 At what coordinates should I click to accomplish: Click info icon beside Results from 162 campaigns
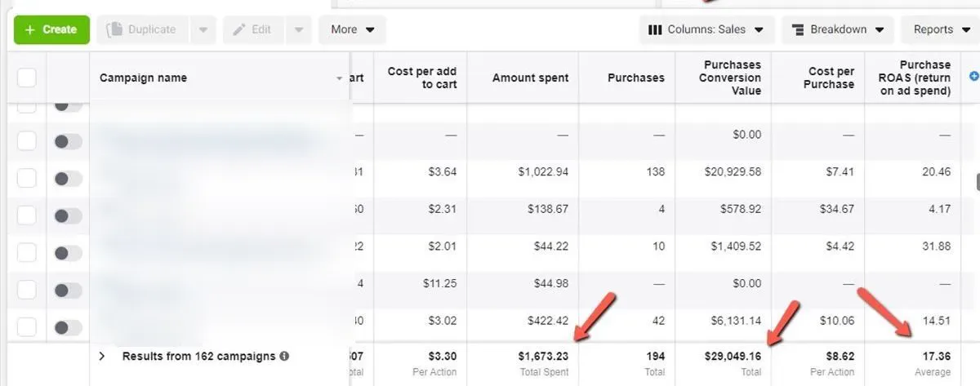[x=284, y=357]
